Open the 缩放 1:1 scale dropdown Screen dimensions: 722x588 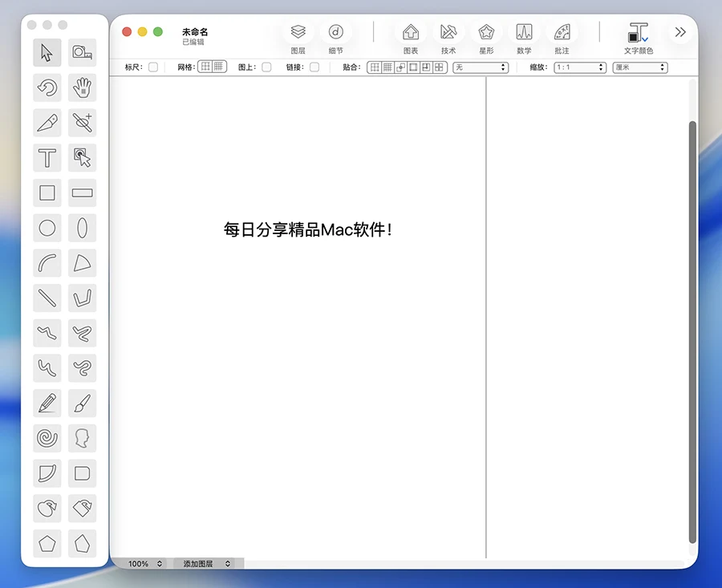579,67
